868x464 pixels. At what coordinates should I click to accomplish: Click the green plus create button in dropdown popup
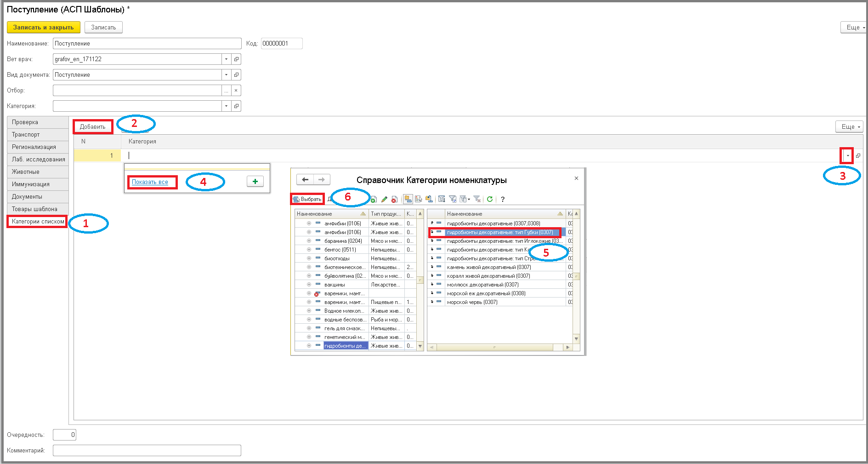click(x=255, y=181)
